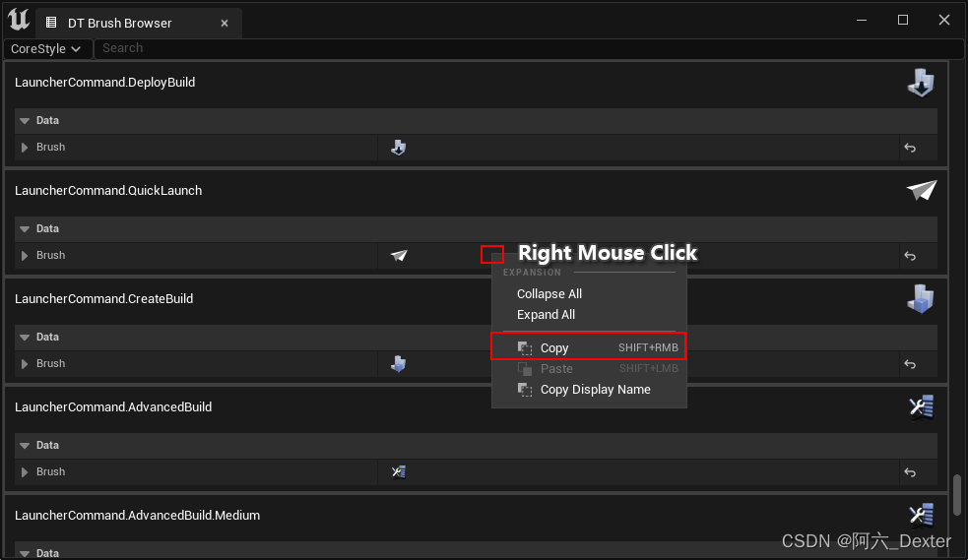The width and height of the screenshot is (968, 560).
Task: Click the LauncherCommand.CreateBuild label
Action: 103,299
